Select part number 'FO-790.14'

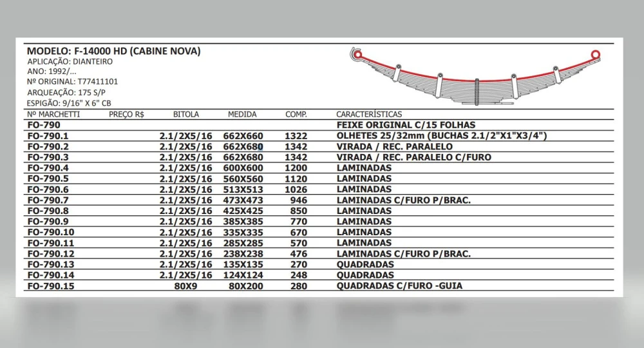[51, 275]
